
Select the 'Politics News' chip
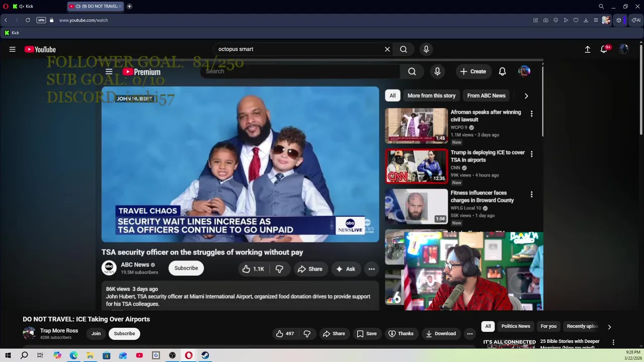[516, 326]
